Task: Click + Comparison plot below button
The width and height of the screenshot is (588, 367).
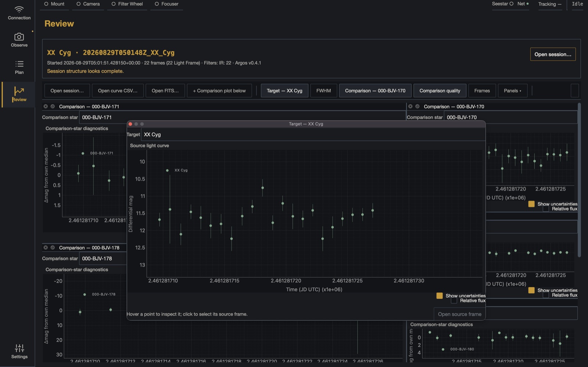Action: tap(219, 91)
